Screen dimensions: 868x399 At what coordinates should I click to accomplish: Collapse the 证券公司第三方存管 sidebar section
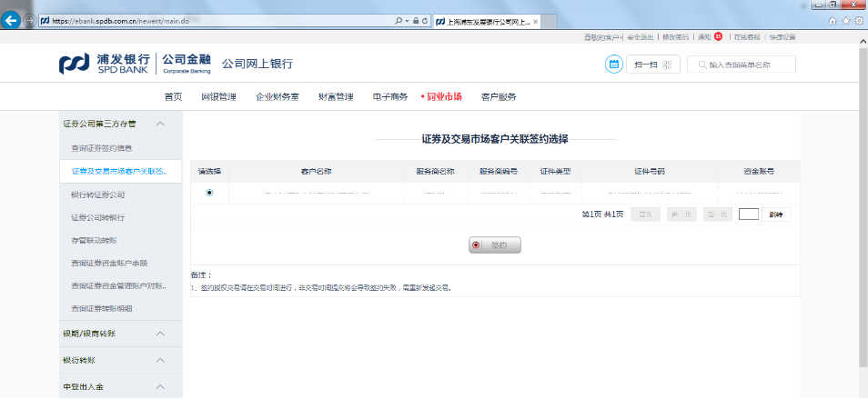pos(160,124)
